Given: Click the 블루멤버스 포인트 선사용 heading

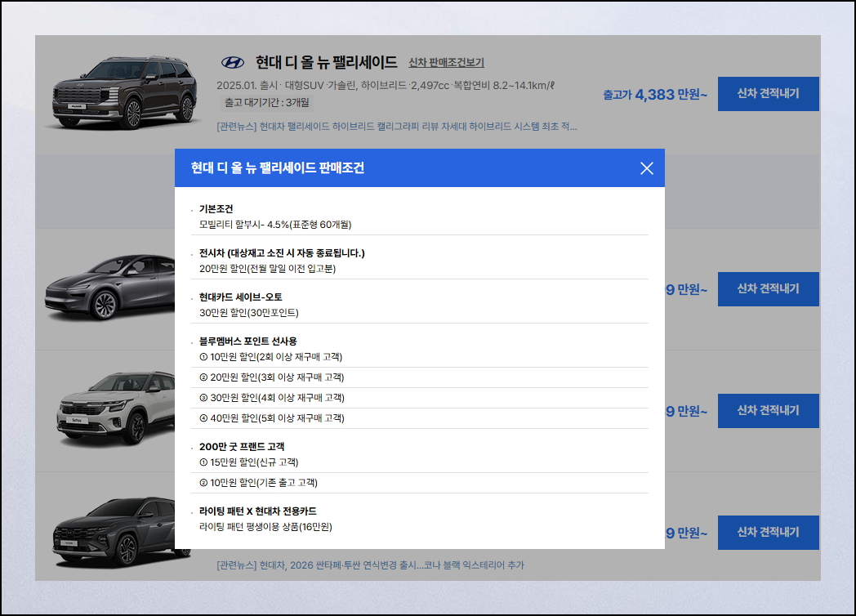Looking at the screenshot, I should pos(247,341).
